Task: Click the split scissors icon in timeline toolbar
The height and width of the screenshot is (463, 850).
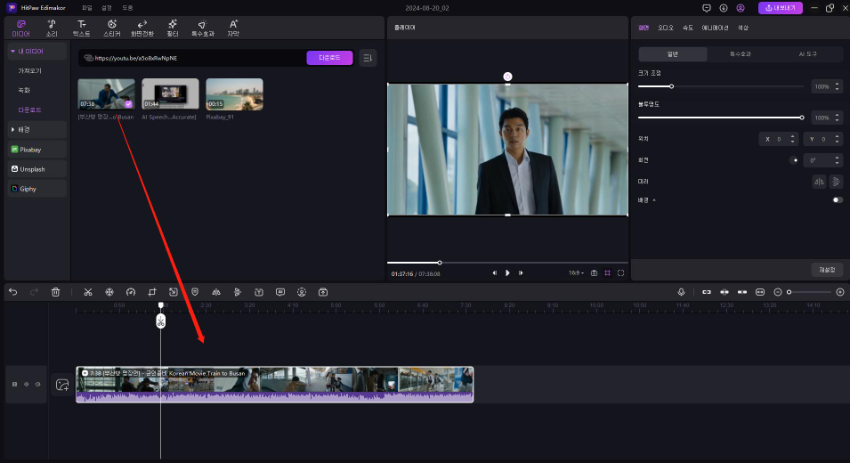Action: tap(88, 292)
